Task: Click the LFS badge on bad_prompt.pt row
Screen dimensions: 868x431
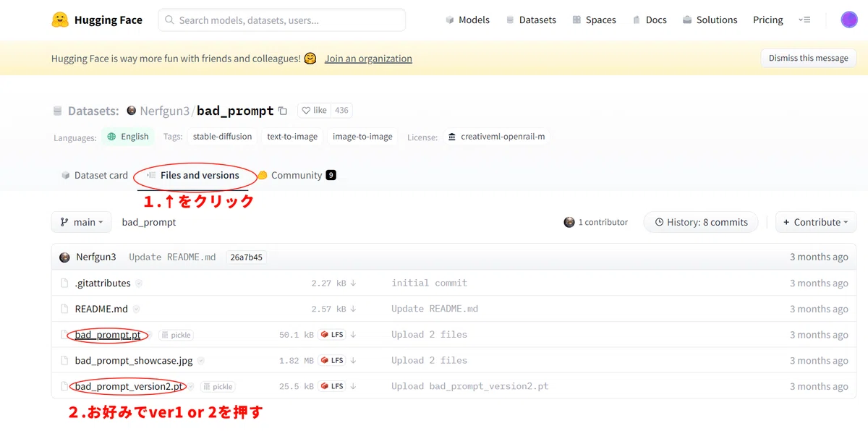Action: pos(332,335)
